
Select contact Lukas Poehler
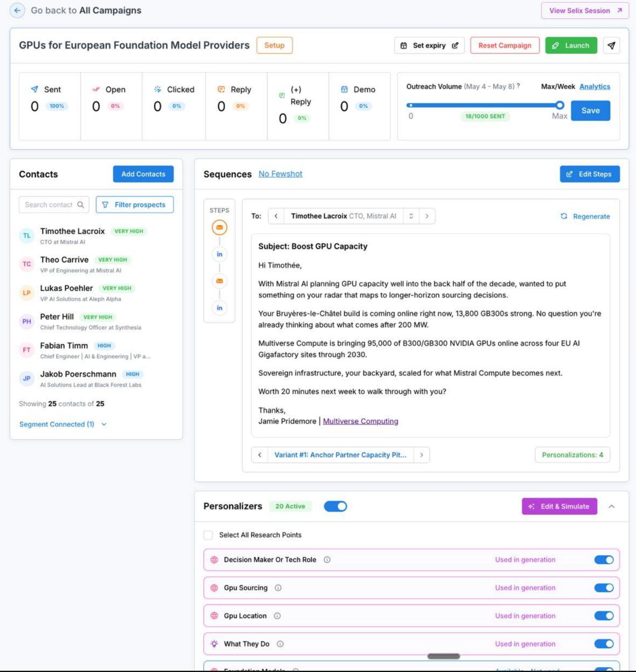pos(95,293)
